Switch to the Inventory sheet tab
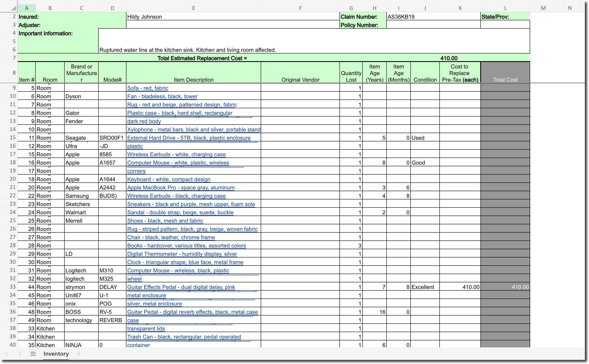 click(x=56, y=354)
